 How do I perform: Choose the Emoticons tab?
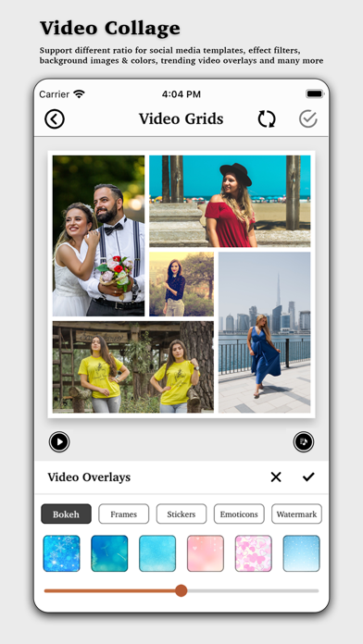(x=239, y=514)
